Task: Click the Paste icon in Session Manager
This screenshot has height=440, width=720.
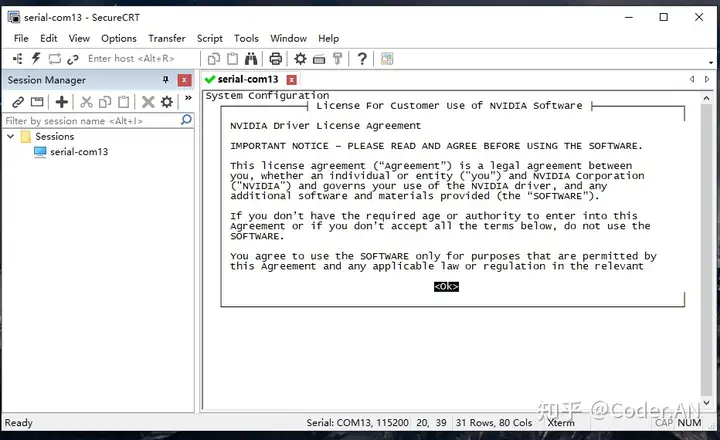Action: [x=124, y=102]
